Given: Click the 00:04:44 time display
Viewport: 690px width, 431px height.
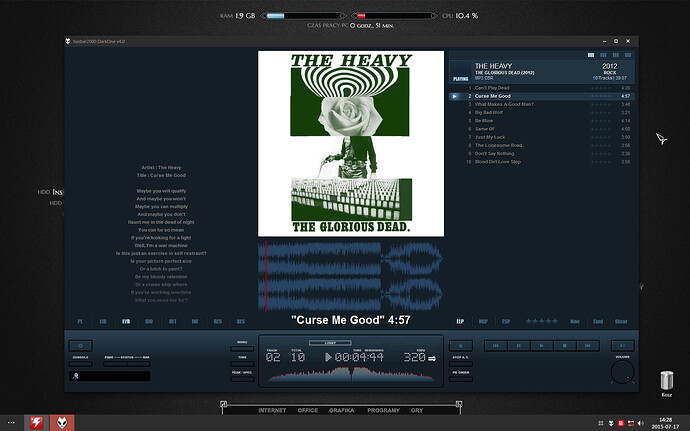Looking at the screenshot, I should click(x=359, y=357).
